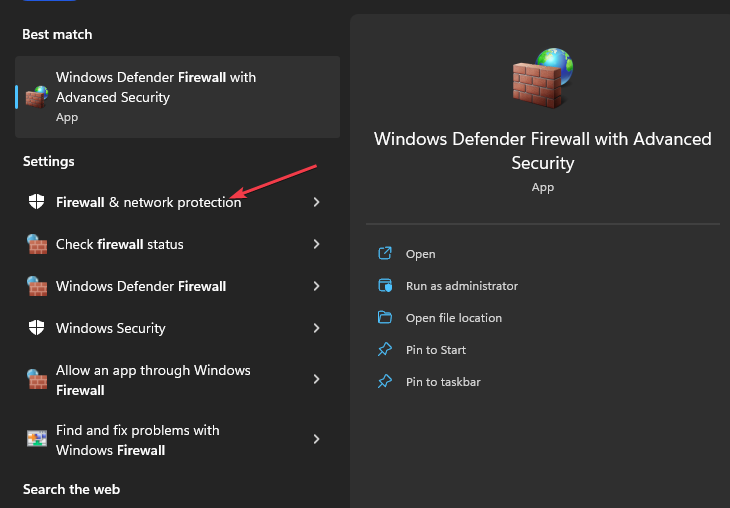This screenshot has width=730, height=508.
Task: Open Windows Defender Firewall with Advanced Security best match
Action: pyautogui.click(x=156, y=97)
